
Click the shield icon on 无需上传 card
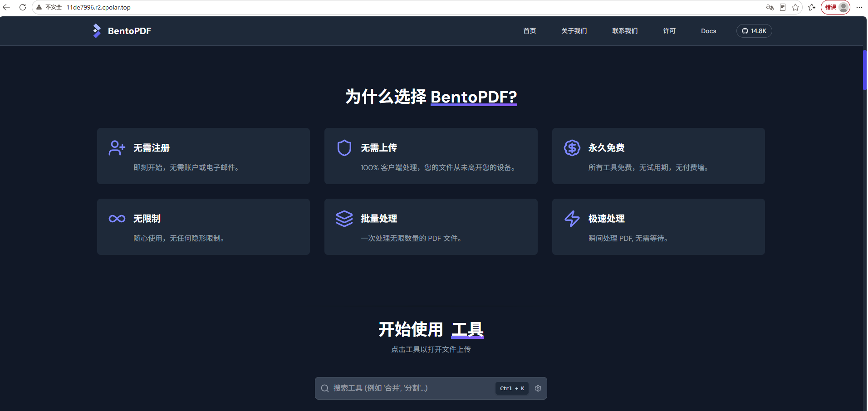tap(344, 148)
